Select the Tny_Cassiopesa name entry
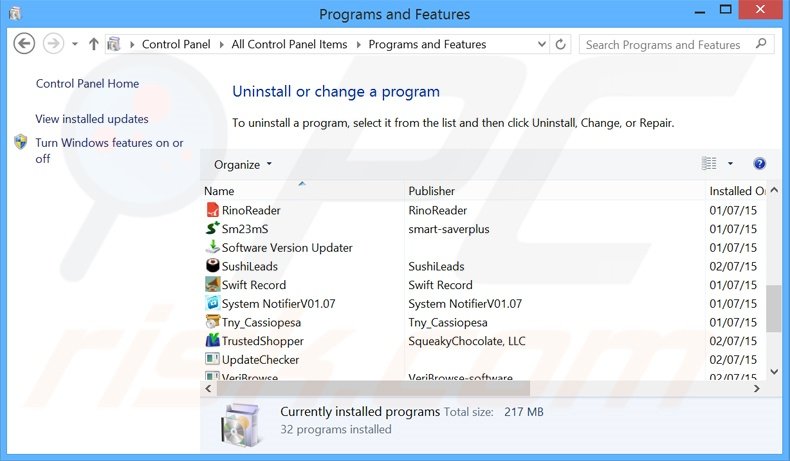The image size is (790, 461). [x=261, y=322]
